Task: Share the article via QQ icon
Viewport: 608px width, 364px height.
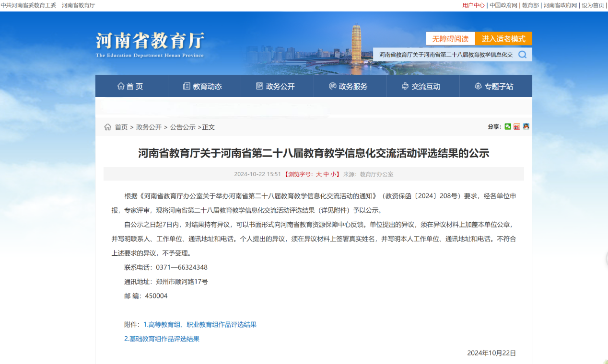Action: coord(526,126)
